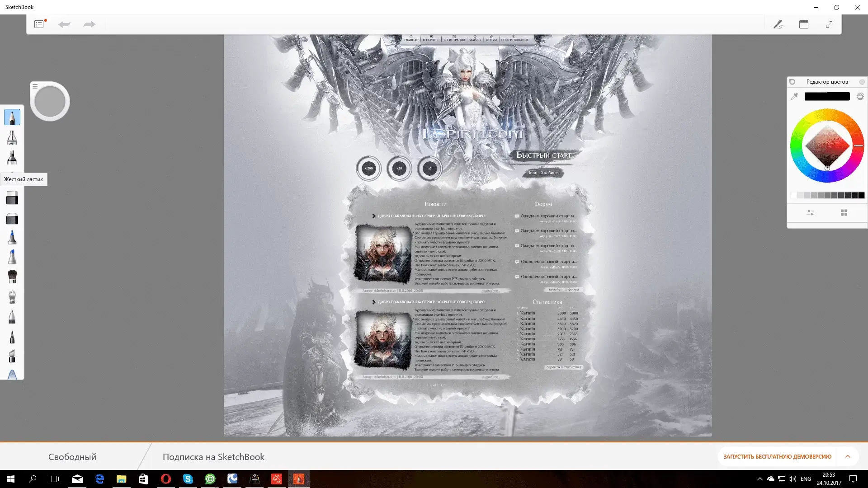Redo the action arrow
Screen dimensions: 868x488
[x=90, y=24]
